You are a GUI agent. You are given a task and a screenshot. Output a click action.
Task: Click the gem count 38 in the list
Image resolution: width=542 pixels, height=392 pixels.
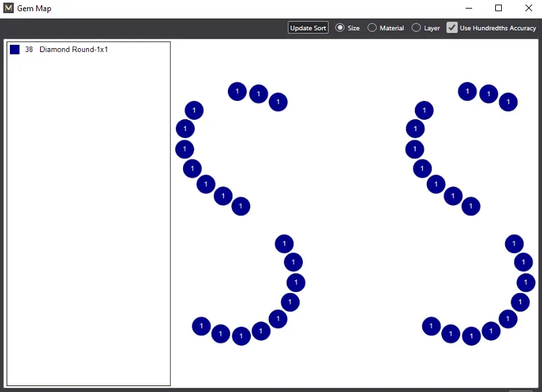point(29,49)
